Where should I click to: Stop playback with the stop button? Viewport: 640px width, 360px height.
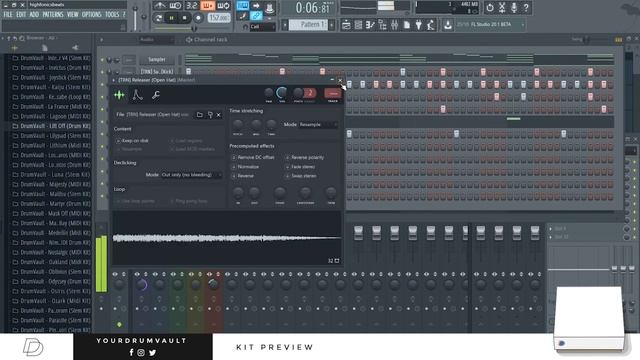pos(184,18)
